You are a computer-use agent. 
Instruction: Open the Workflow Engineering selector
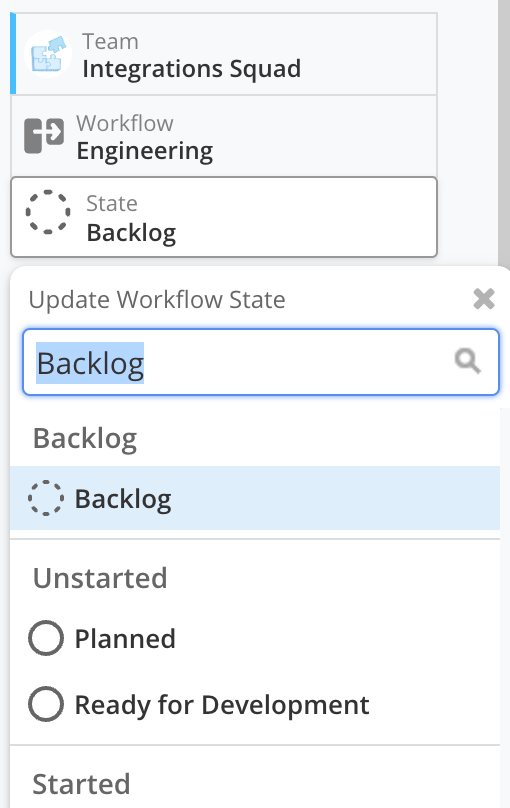[224, 136]
